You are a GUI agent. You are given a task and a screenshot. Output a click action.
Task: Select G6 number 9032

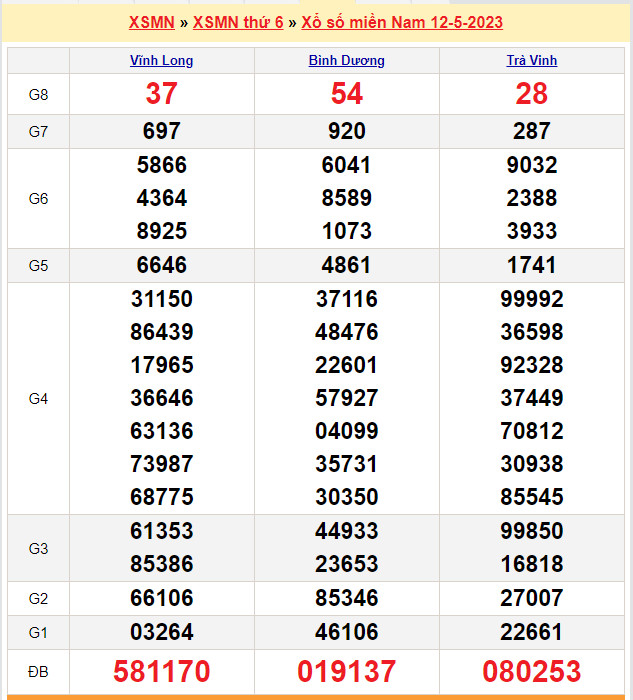tap(532, 165)
